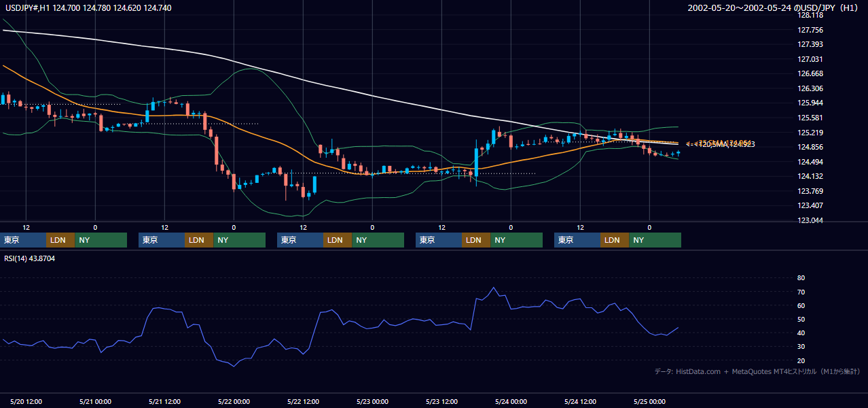Screen dimensions: 868x408
Task: Select price axis value 124.856
Action: point(810,147)
